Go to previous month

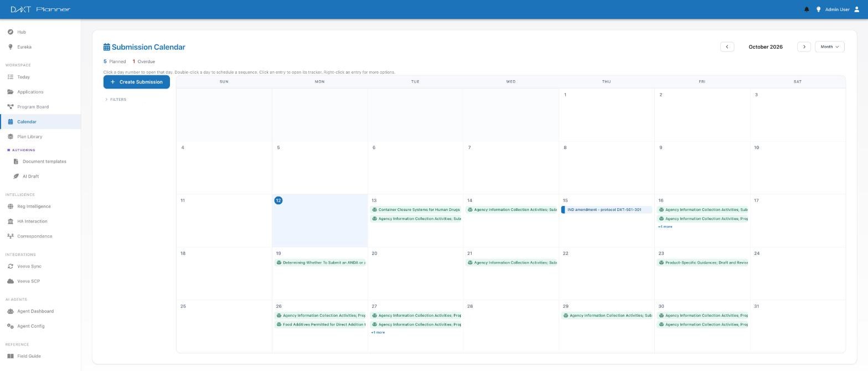727,47
